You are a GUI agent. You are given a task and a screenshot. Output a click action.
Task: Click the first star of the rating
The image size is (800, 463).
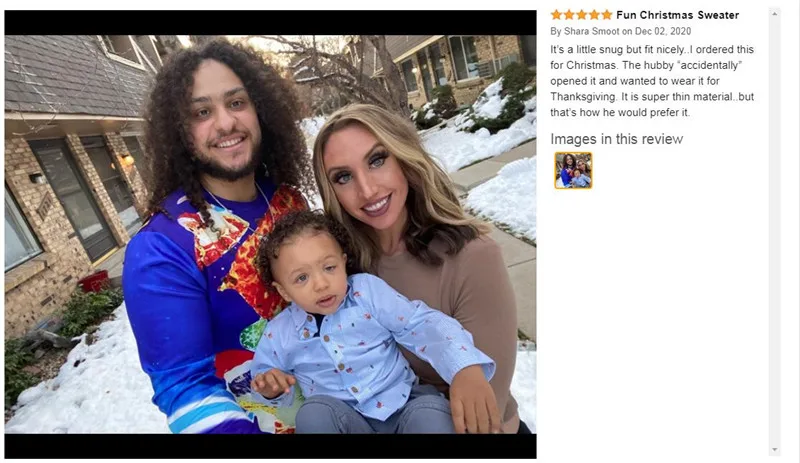(556, 15)
